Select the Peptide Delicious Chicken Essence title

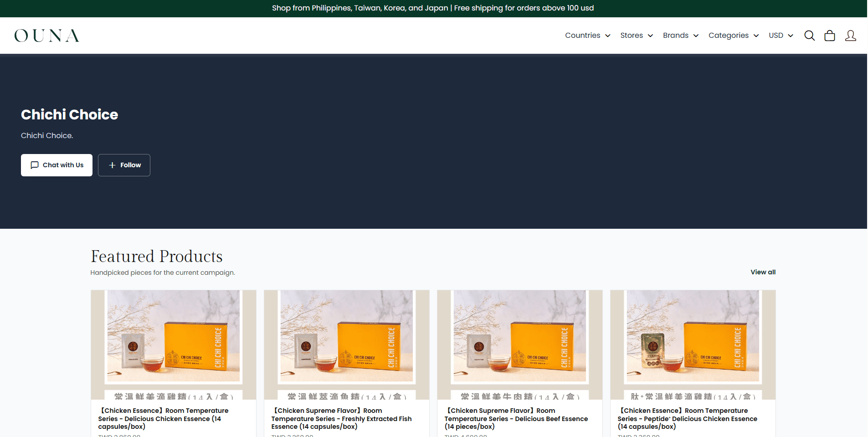click(x=687, y=419)
